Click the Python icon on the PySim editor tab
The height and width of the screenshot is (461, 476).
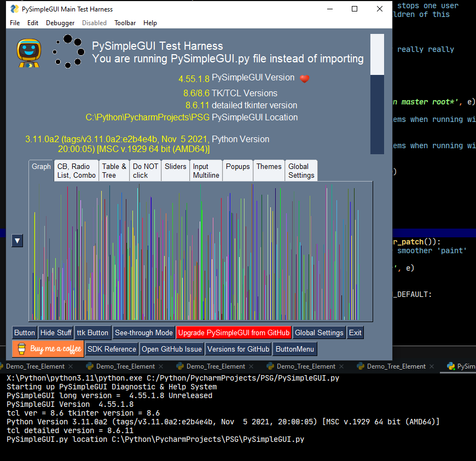(x=451, y=366)
